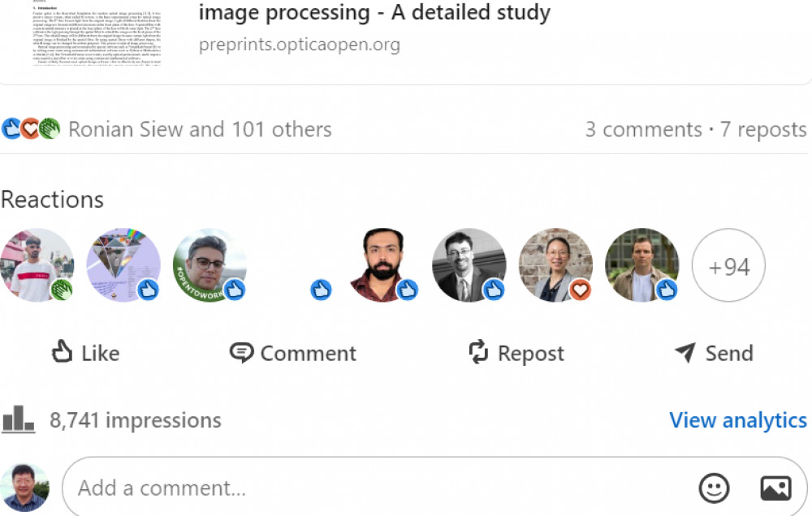Click the Comment speech bubble icon
The height and width of the screenshot is (516, 812).
tap(241, 352)
